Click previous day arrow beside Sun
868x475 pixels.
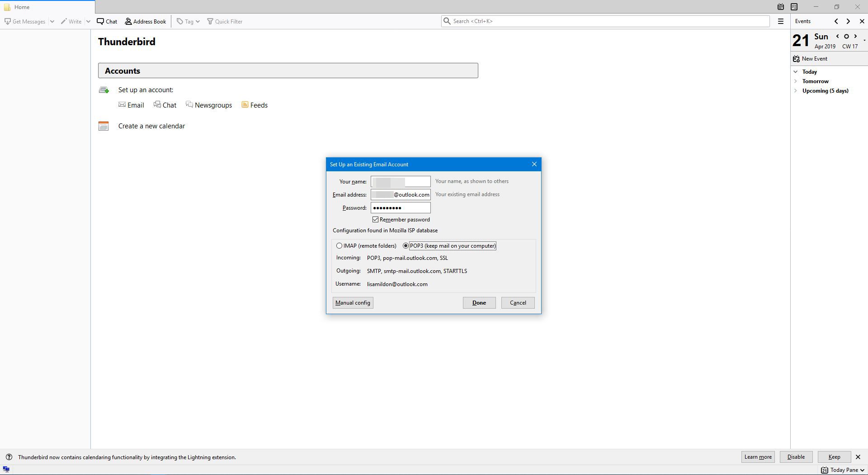coord(837,37)
